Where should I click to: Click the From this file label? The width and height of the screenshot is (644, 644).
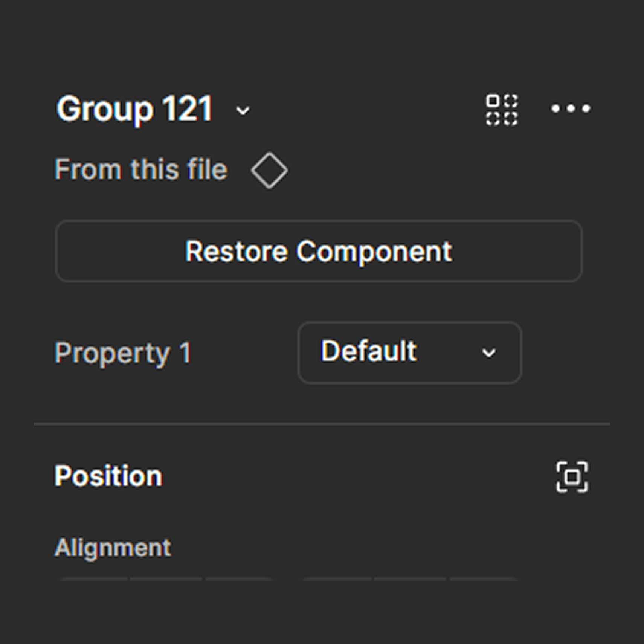click(x=141, y=169)
